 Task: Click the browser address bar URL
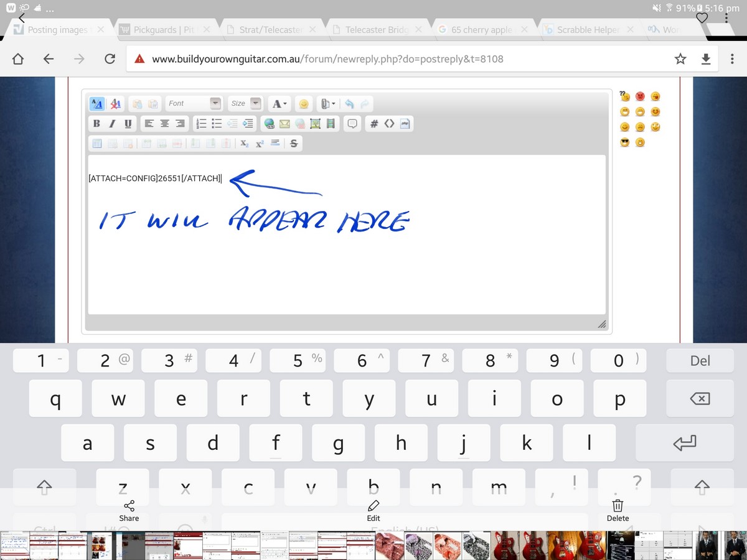[327, 59]
